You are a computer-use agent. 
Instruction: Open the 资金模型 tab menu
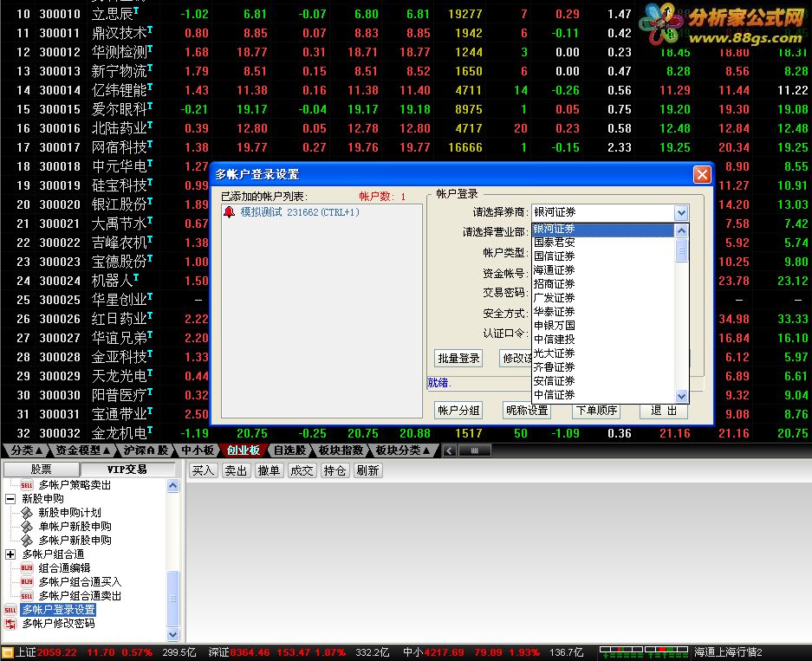point(83,450)
